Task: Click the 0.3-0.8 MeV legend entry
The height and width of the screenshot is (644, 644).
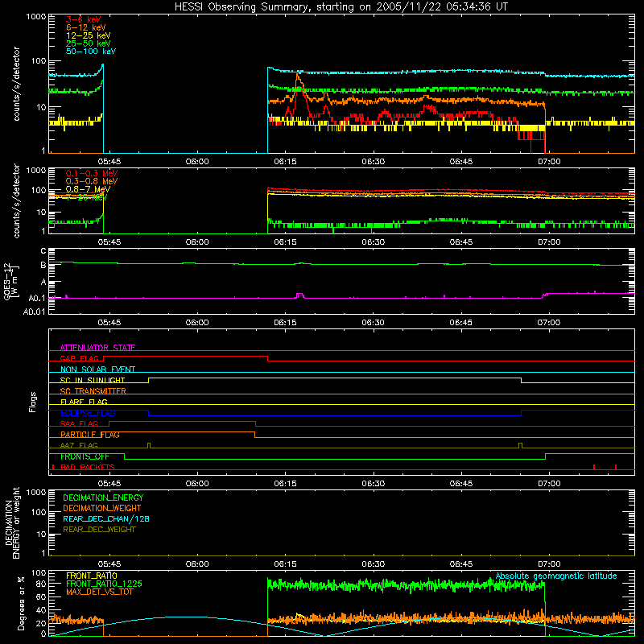Action: pos(92,181)
